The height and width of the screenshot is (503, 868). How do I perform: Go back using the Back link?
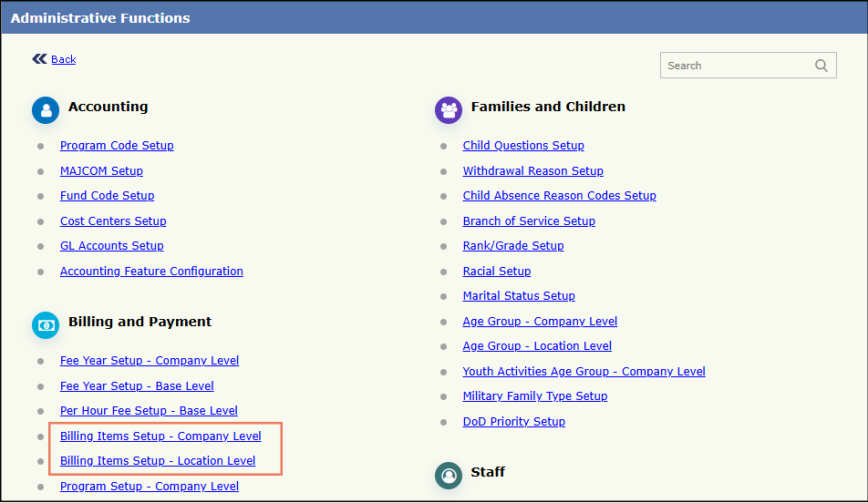pos(64,59)
